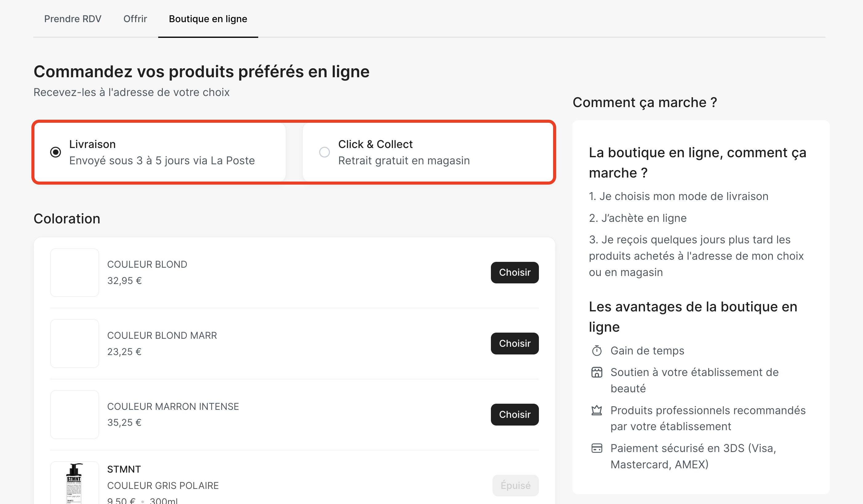Image resolution: width=863 pixels, height=504 pixels.
Task: Click the COULEUR BLOND MARR product thumbnail
Action: tap(74, 343)
